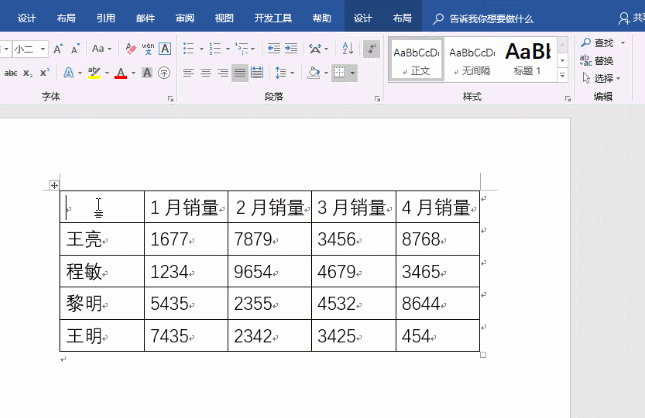
Task: Align text right
Action: [x=223, y=73]
